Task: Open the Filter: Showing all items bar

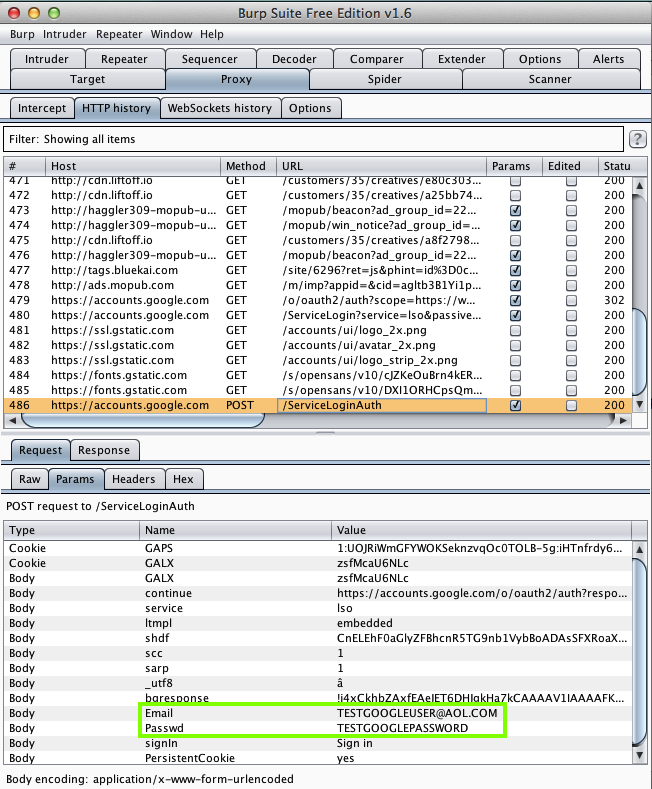Action: coord(310,139)
